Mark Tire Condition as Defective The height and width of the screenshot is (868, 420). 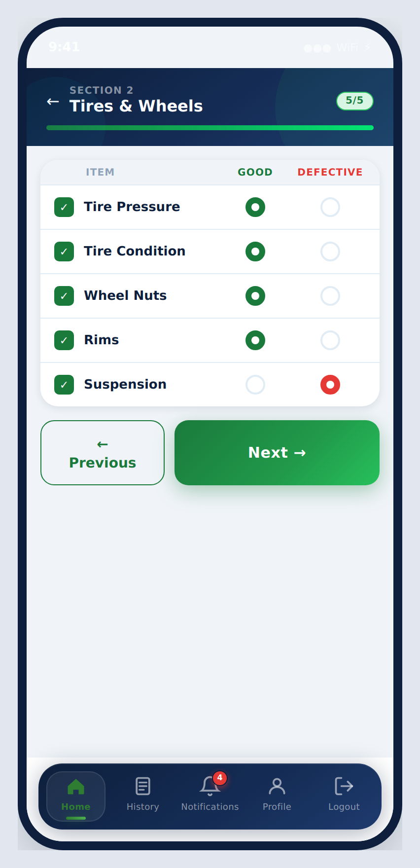pyautogui.click(x=330, y=252)
